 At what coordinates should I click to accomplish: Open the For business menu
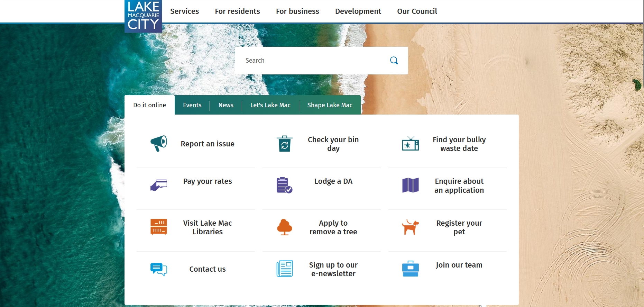coord(297,11)
